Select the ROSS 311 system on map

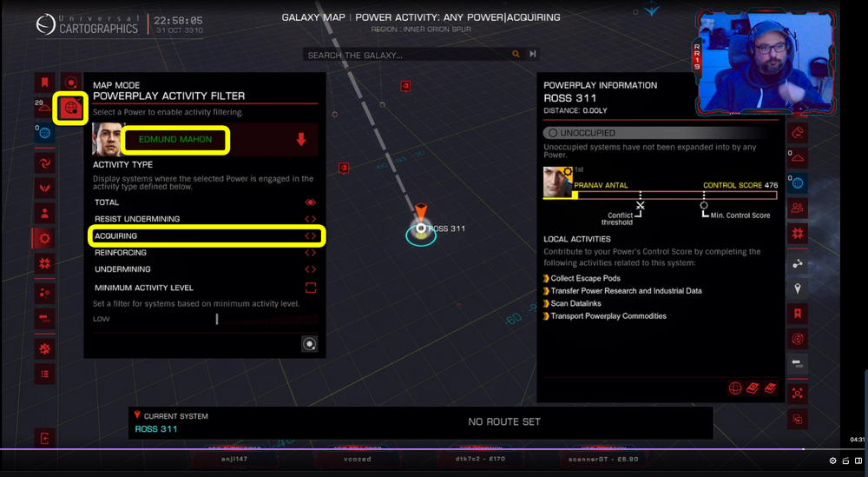[x=421, y=229]
